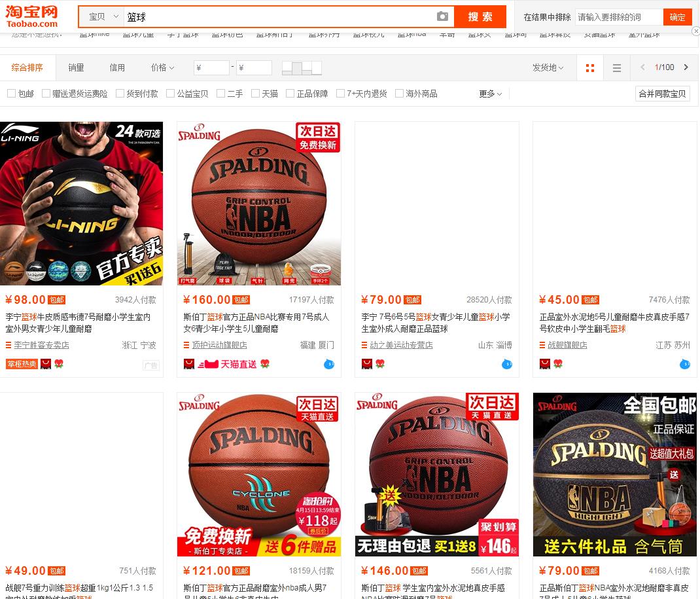Switch to grid view layout
Viewport: 700px width, 599px height.
pyautogui.click(x=589, y=67)
